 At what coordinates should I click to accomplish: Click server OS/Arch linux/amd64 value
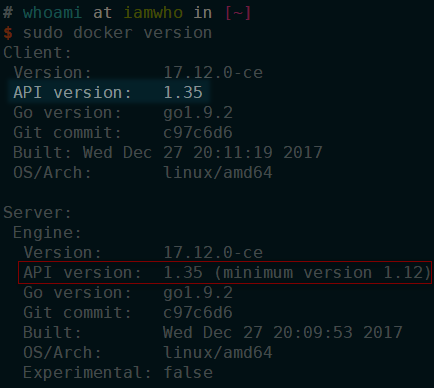pyautogui.click(x=218, y=353)
